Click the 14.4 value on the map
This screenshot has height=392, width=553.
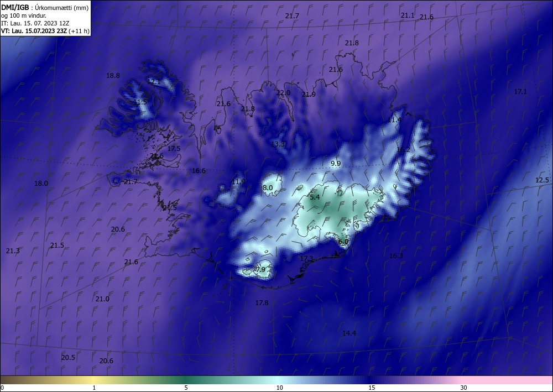click(x=349, y=333)
